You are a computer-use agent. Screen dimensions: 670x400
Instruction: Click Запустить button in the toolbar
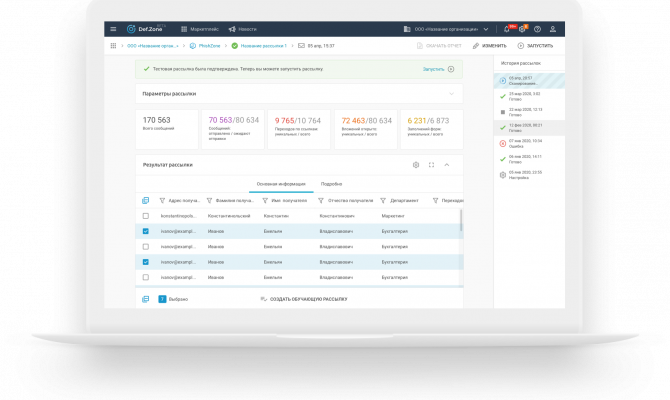click(x=535, y=46)
